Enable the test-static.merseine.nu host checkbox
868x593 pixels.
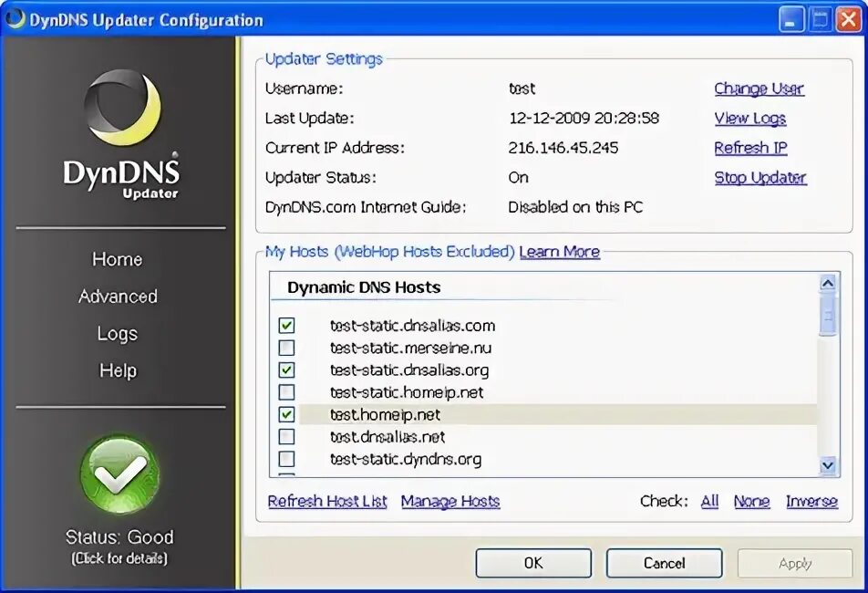286,348
